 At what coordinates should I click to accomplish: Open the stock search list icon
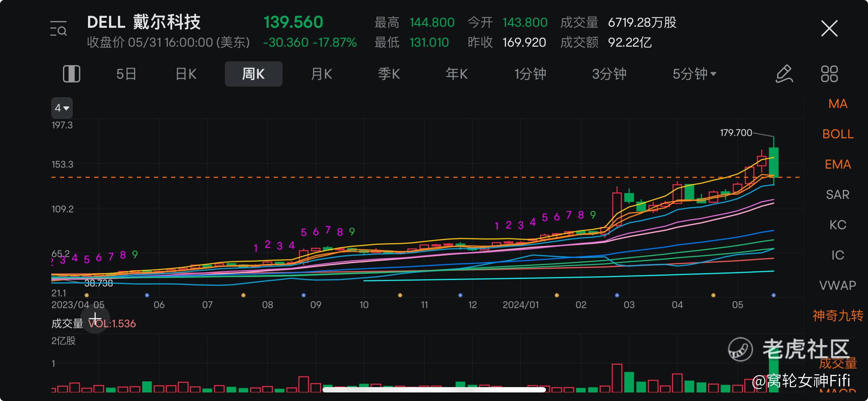tap(58, 29)
